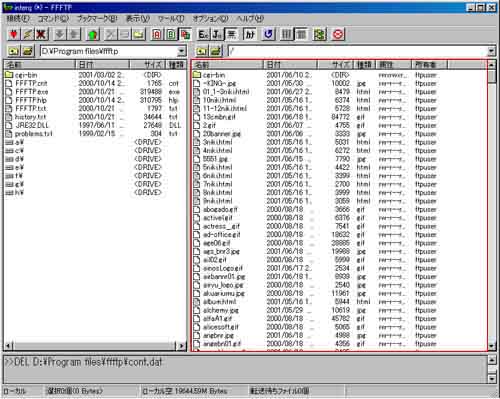Select the d:¥ drive icon
The image size is (500, 399).
(x=9, y=159)
